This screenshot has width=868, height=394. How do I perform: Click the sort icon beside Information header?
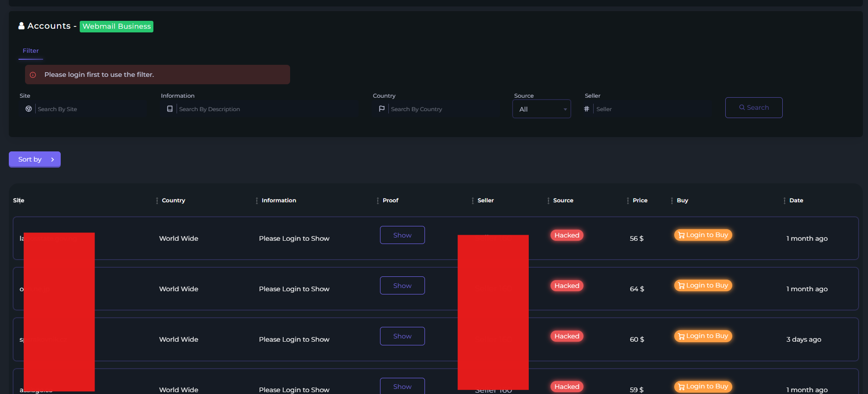click(257, 200)
